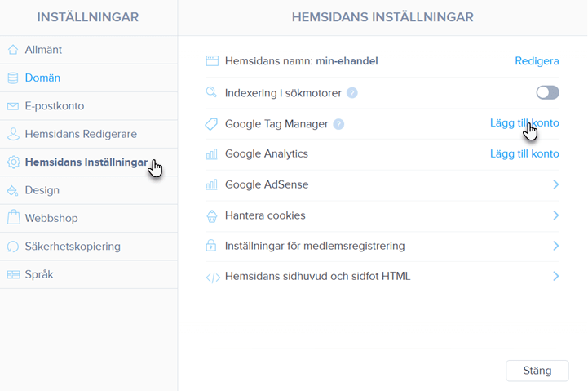Image resolution: width=588 pixels, height=391 pixels.
Task: Click the person icon beside Hemsidans Redigerare
Action: point(13,134)
